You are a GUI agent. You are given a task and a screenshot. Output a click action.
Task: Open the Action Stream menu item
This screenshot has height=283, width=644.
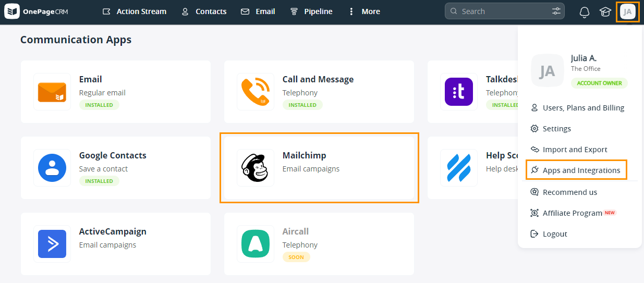(135, 11)
